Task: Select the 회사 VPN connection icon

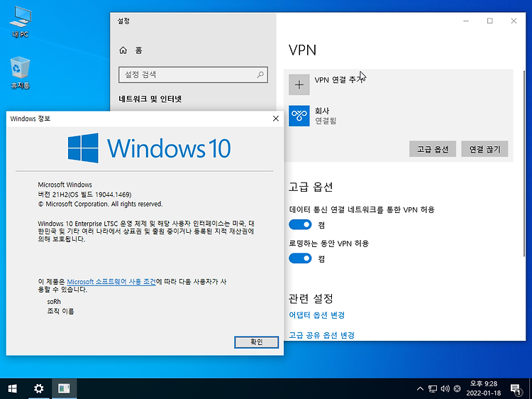Action: (299, 116)
